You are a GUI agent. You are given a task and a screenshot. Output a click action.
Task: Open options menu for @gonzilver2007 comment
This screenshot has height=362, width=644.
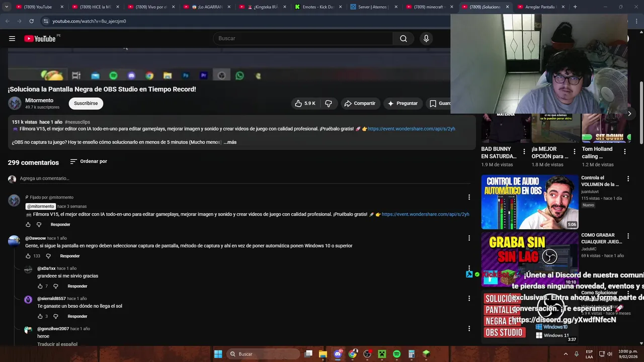[469, 328]
